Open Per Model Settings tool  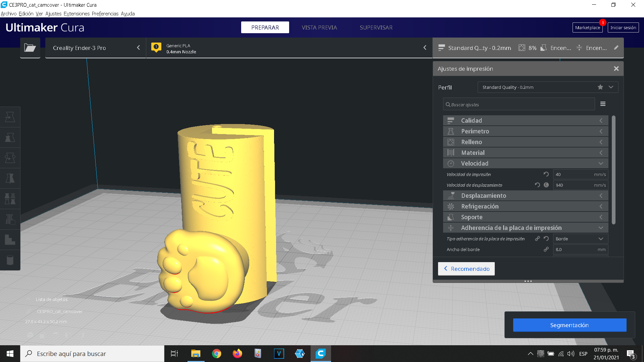pyautogui.click(x=10, y=199)
